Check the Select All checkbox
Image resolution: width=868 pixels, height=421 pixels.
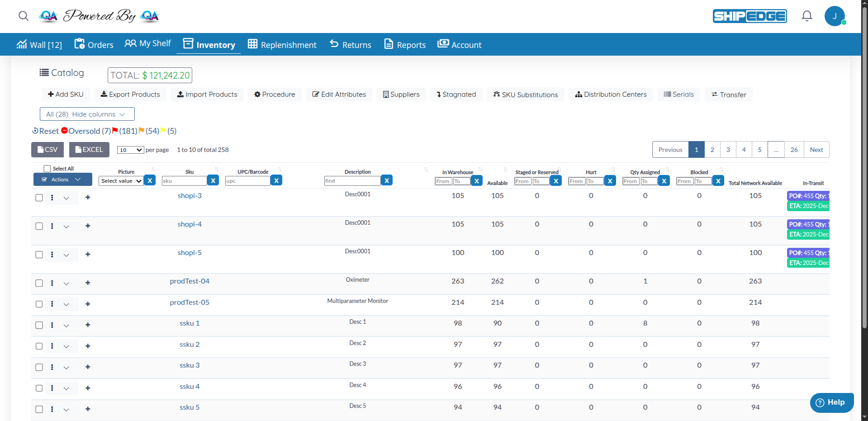[47, 168]
